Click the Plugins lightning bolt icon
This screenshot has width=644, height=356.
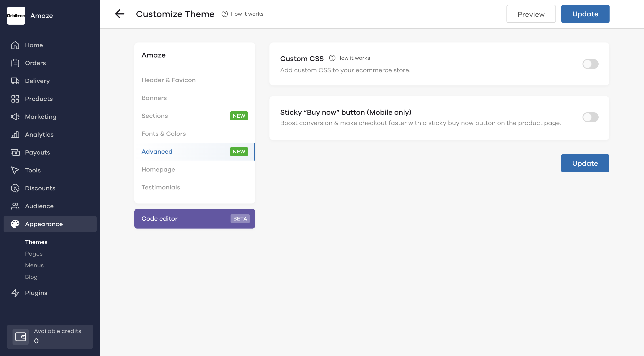coord(15,293)
